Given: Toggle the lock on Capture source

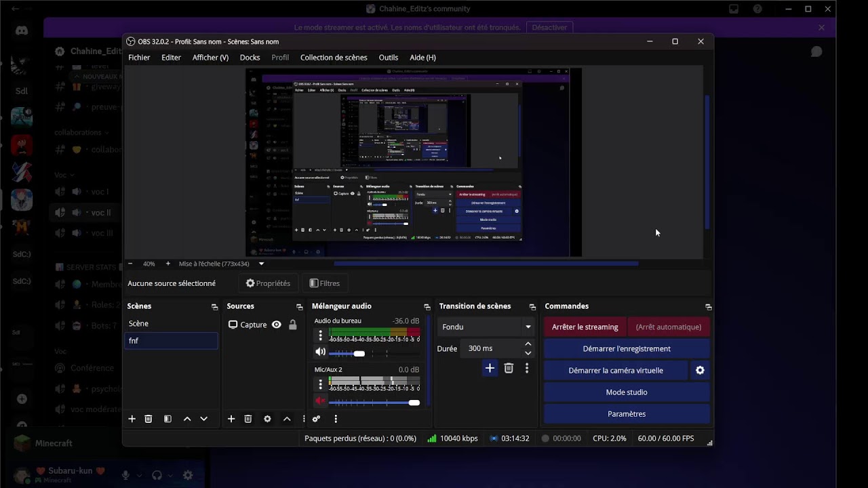Looking at the screenshot, I should coord(293,325).
